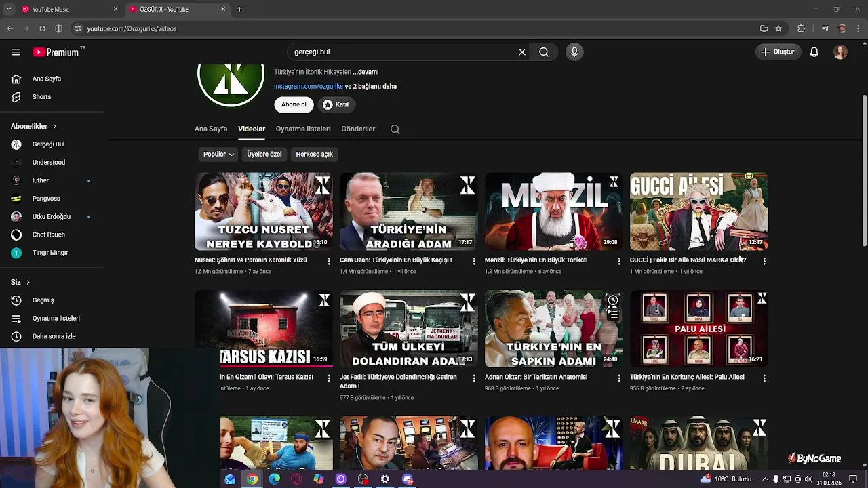
Task: Open Oynatma listeleri in sidebar
Action: (54, 318)
